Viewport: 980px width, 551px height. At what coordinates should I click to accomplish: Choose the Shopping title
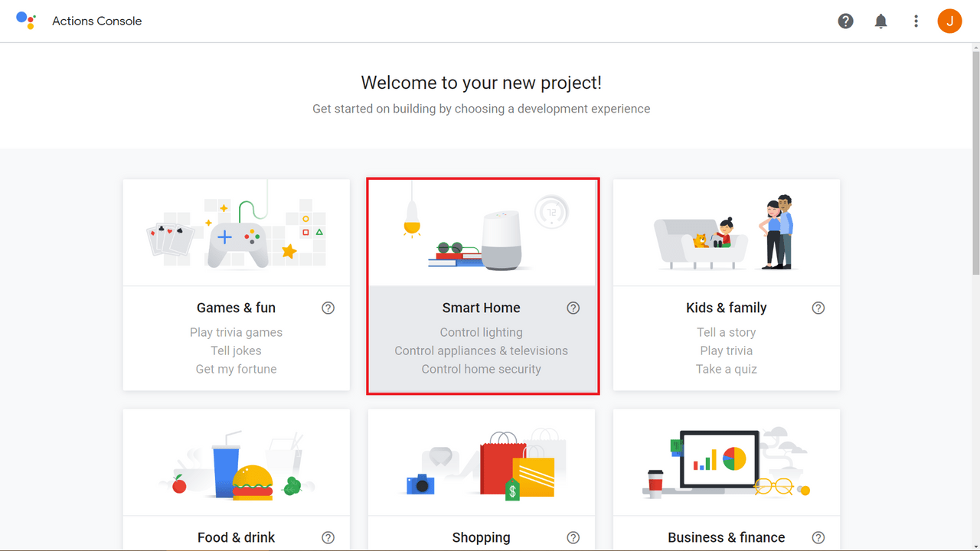click(481, 537)
